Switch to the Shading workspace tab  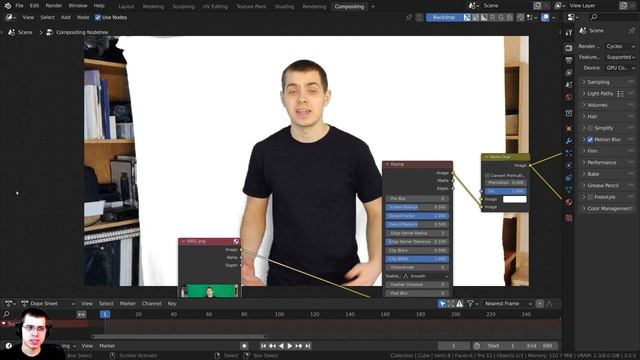pyautogui.click(x=284, y=7)
